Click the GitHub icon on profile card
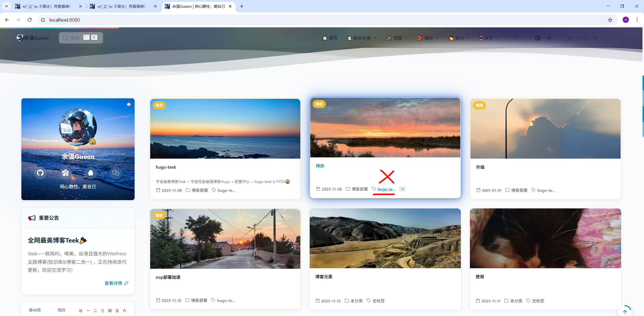Image resolution: width=644 pixels, height=316 pixels. (40, 173)
